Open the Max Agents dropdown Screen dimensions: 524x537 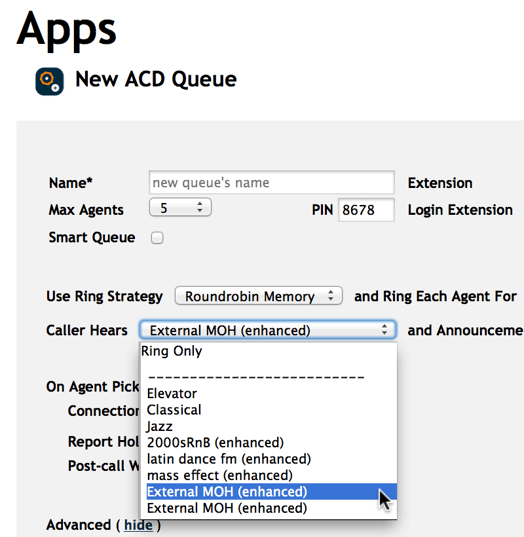click(180, 208)
